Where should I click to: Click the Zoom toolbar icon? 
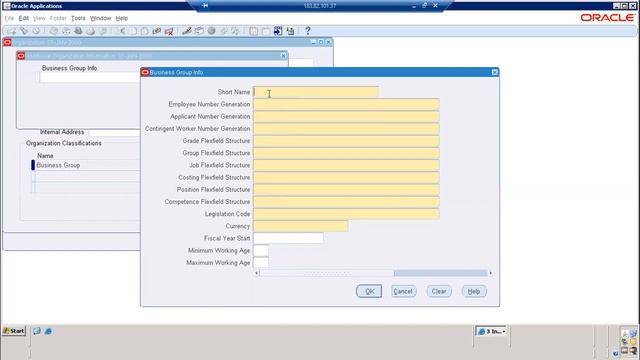coord(199,31)
